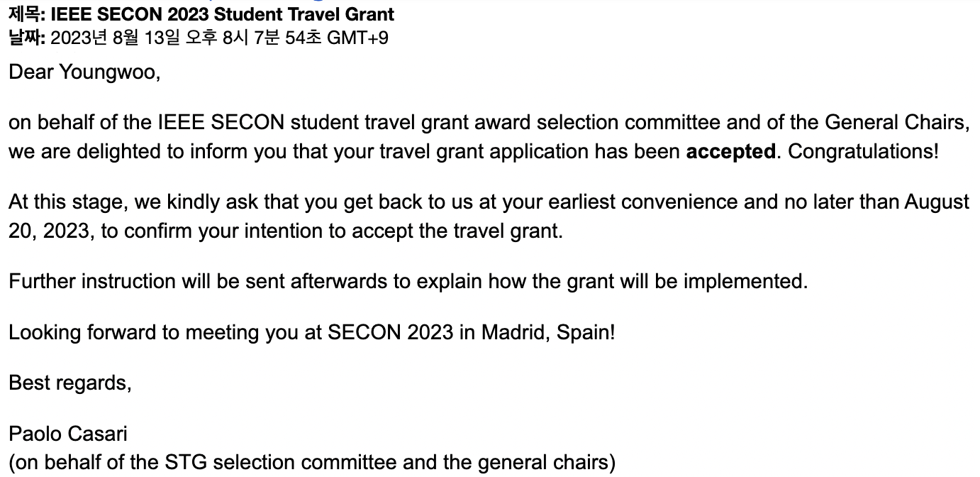The height and width of the screenshot is (477, 980).
Task: Click the subject line IEEE SECON 2023 Student Travel Grant
Action: pos(223,14)
